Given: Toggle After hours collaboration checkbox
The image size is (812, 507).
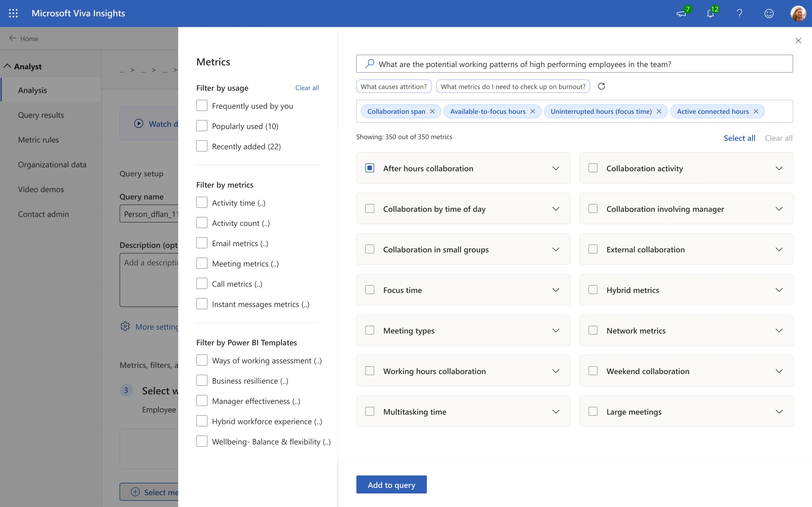Looking at the screenshot, I should [370, 168].
